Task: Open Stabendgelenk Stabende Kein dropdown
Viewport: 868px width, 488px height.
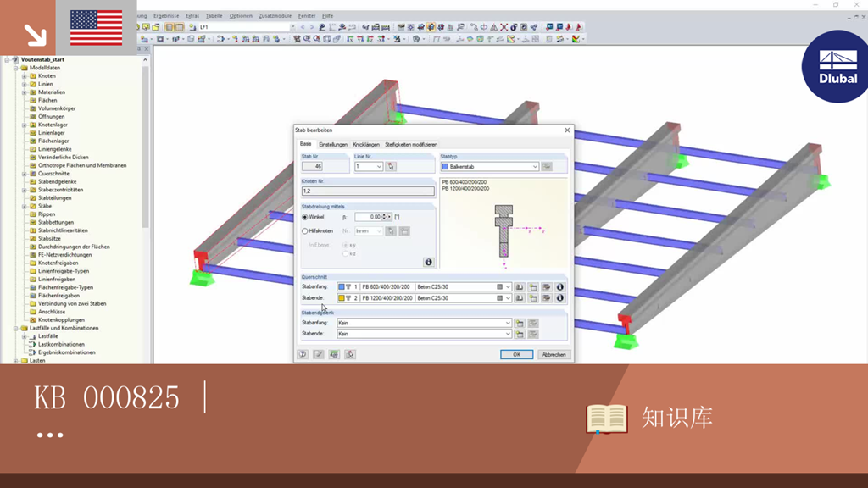Action: click(x=508, y=334)
